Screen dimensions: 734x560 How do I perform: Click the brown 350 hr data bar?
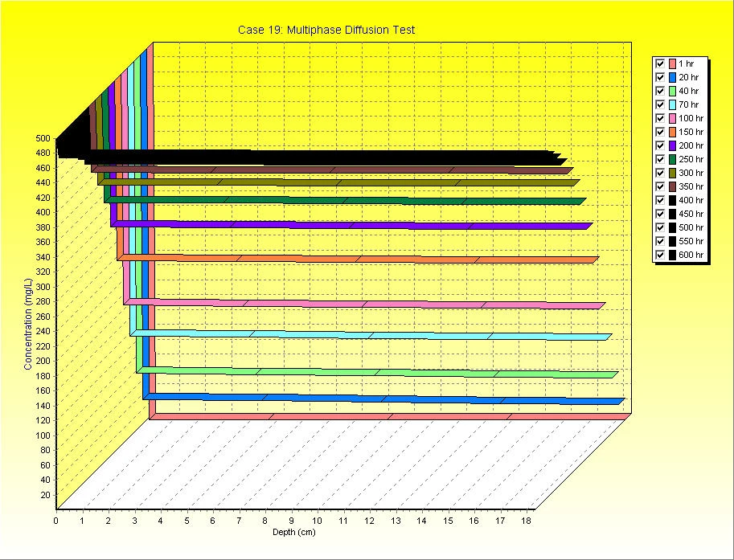coord(332,170)
